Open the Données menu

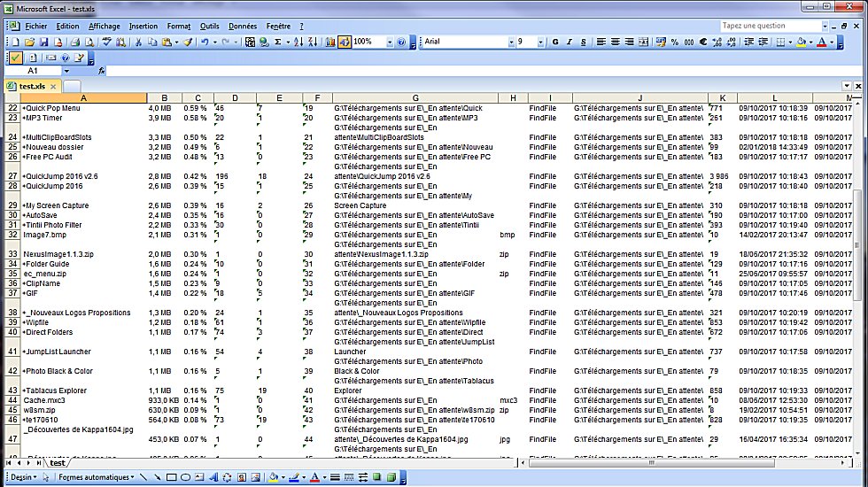pos(243,26)
